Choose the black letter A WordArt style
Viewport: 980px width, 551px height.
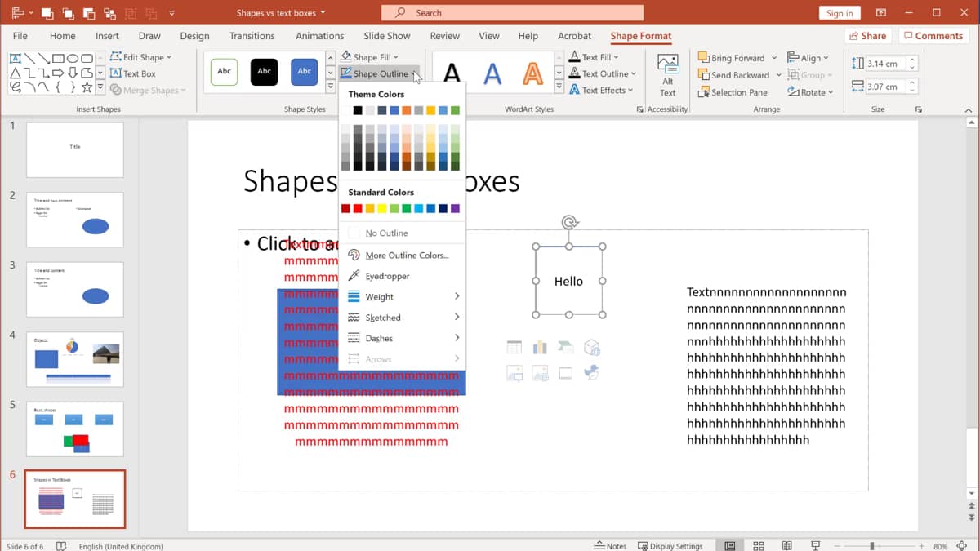(452, 73)
